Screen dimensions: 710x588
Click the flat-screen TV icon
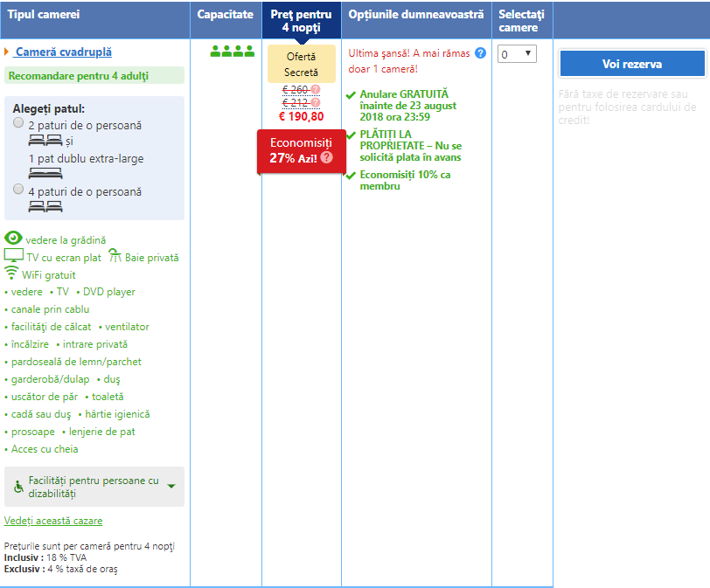13,256
